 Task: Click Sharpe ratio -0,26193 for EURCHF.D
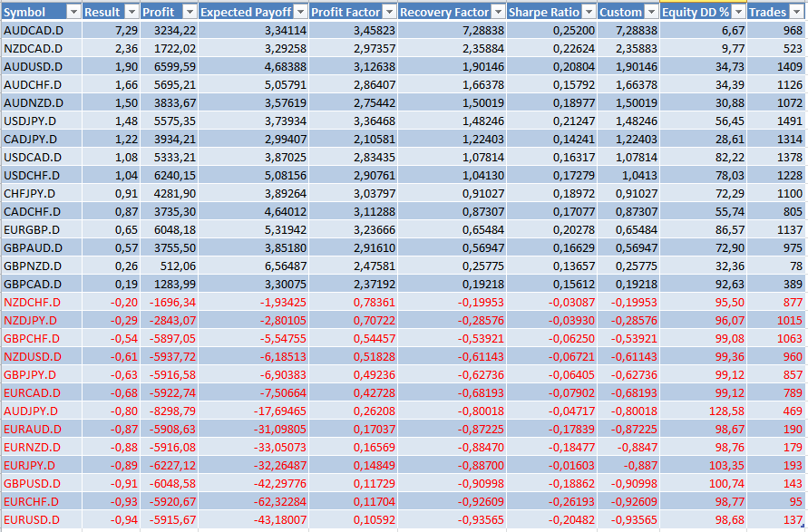571,501
